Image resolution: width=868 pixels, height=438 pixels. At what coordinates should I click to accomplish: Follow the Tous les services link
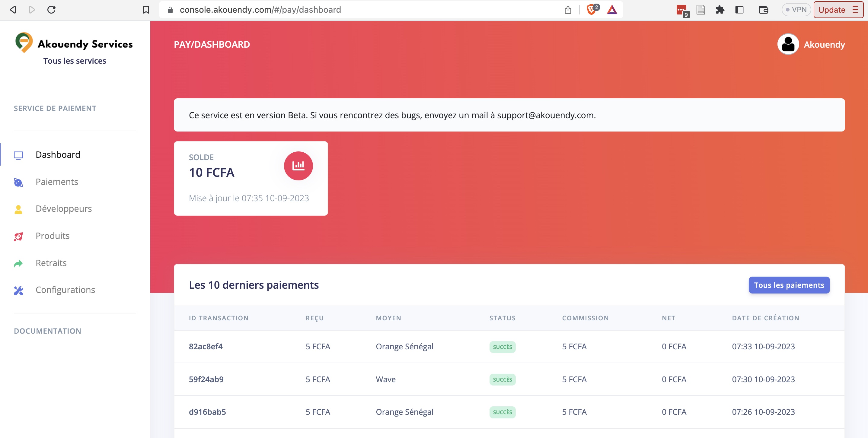click(75, 61)
